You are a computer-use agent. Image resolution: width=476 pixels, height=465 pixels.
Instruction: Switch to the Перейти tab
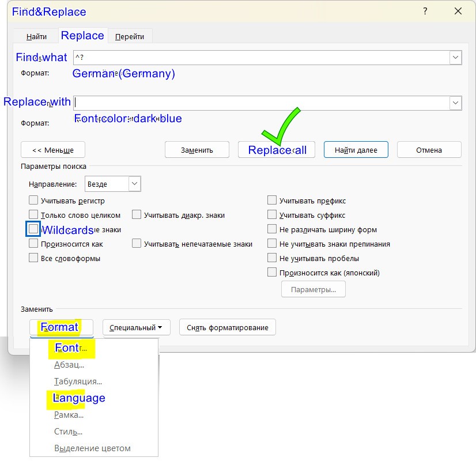pyautogui.click(x=130, y=36)
